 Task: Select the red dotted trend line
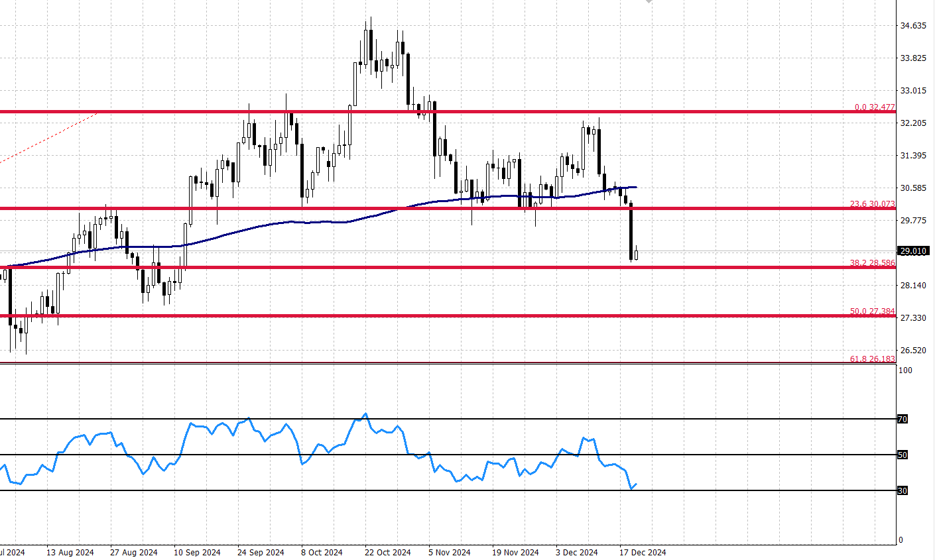[50, 137]
